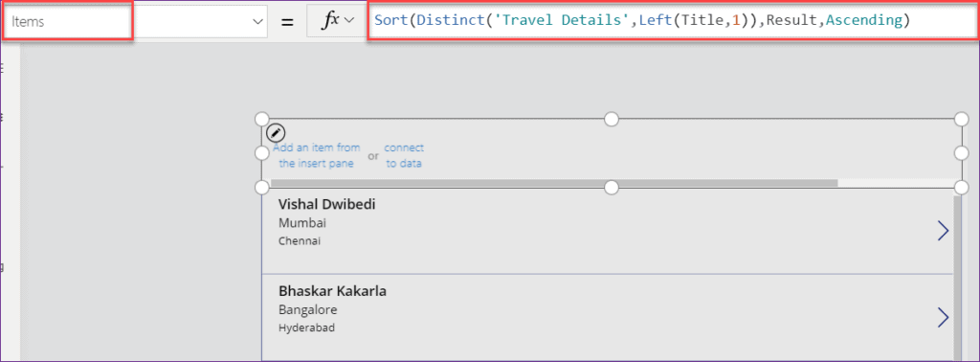Select the name 'Bhaskar Kakarla'
Viewport: 980px width, 362px height.
332,291
